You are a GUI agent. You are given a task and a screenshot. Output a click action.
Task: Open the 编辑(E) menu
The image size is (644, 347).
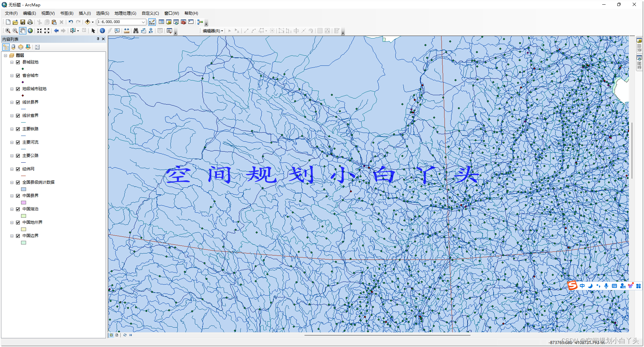pyautogui.click(x=29, y=13)
